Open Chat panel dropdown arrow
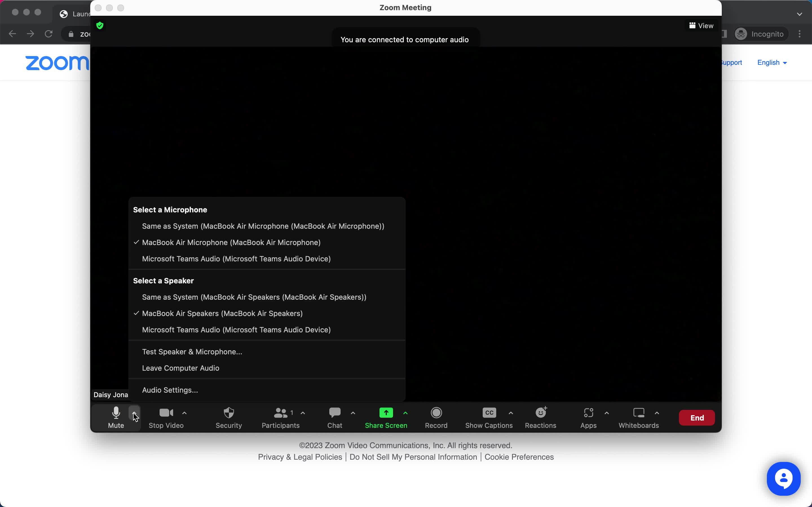Image resolution: width=812 pixels, height=507 pixels. [352, 413]
